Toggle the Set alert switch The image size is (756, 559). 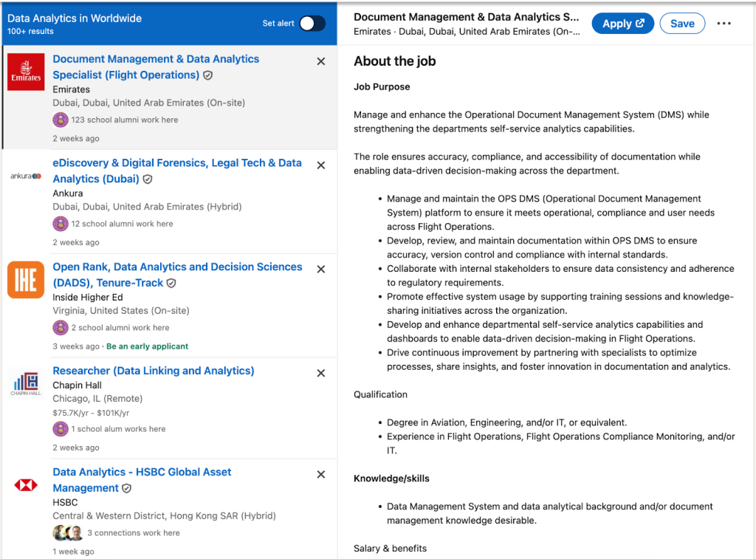tap(312, 24)
